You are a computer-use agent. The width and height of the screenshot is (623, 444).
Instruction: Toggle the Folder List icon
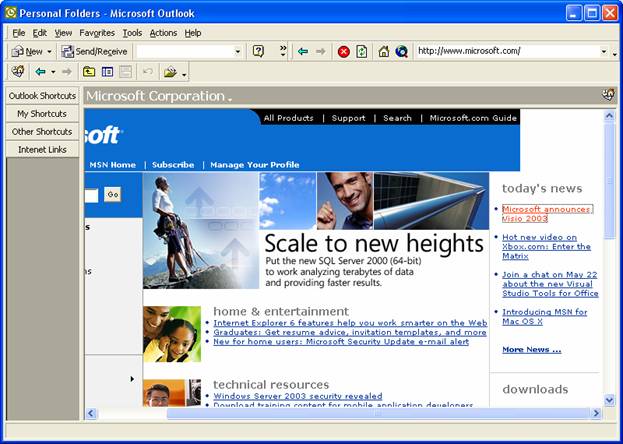tap(107, 72)
